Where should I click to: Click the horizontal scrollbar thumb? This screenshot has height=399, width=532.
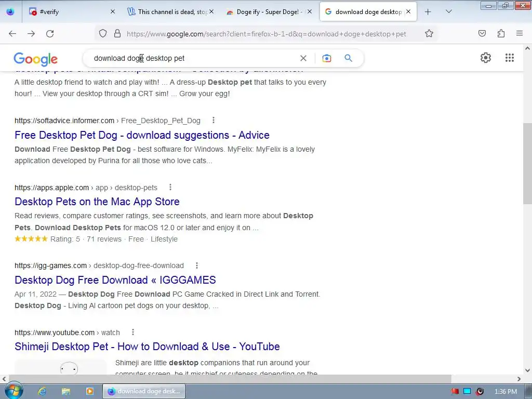click(x=230, y=379)
